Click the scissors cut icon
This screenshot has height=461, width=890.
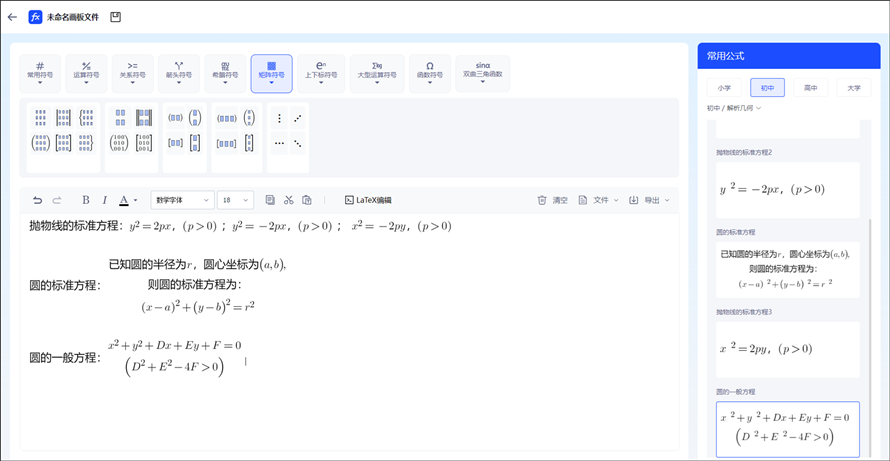[288, 200]
